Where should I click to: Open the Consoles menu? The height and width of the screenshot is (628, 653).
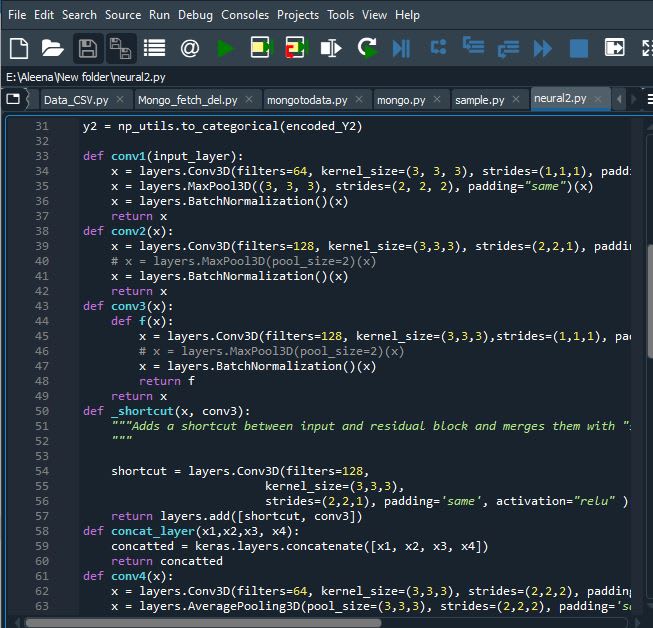tap(245, 15)
